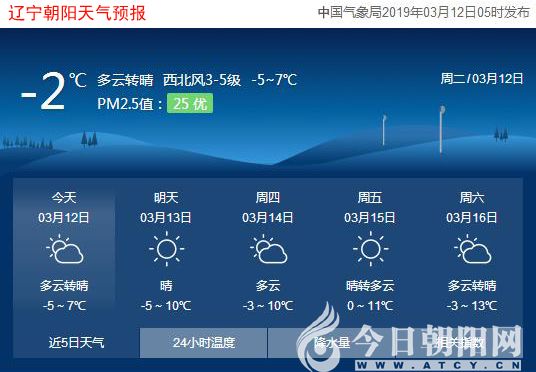Open the 降水量 tab
536x372 pixels.
[332, 342]
